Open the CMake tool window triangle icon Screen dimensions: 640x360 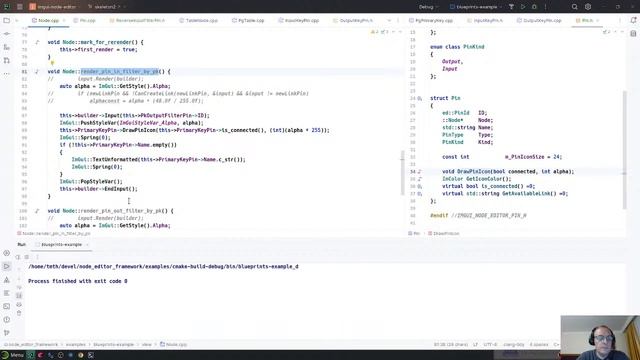tap(7, 280)
